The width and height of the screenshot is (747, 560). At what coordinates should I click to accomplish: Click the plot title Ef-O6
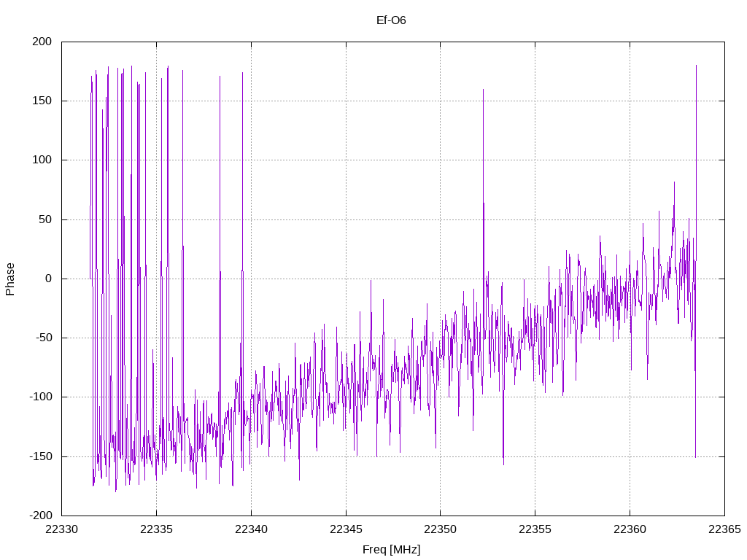(391, 20)
